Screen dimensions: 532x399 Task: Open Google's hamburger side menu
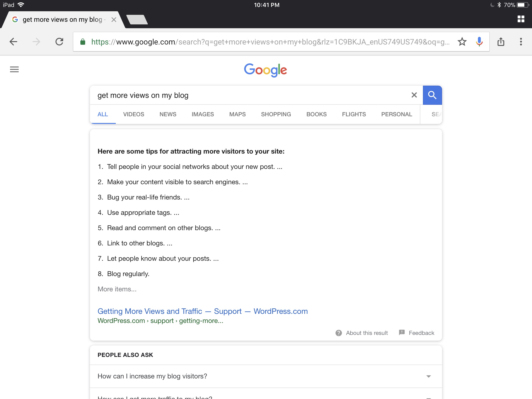pos(14,70)
